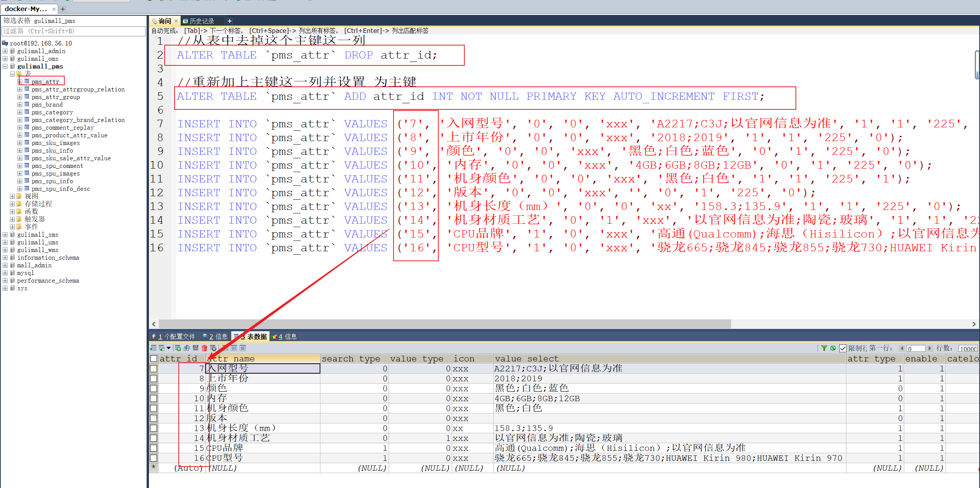Click the save changes floppy icon

tap(196, 348)
